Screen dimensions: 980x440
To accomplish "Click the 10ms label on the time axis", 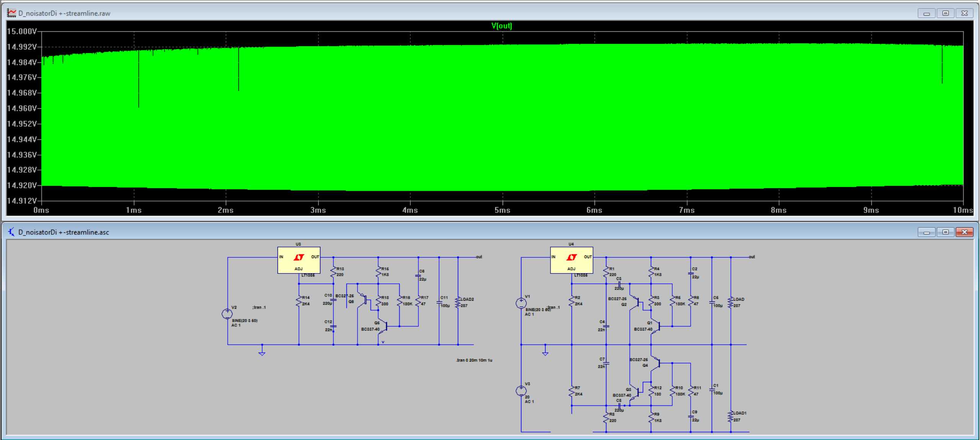I will point(962,210).
